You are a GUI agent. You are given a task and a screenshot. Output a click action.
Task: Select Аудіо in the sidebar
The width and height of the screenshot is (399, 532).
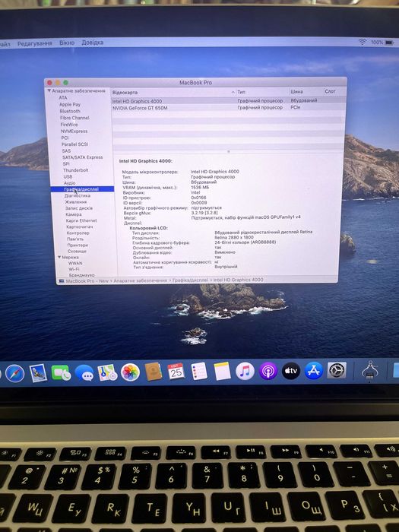click(x=70, y=183)
